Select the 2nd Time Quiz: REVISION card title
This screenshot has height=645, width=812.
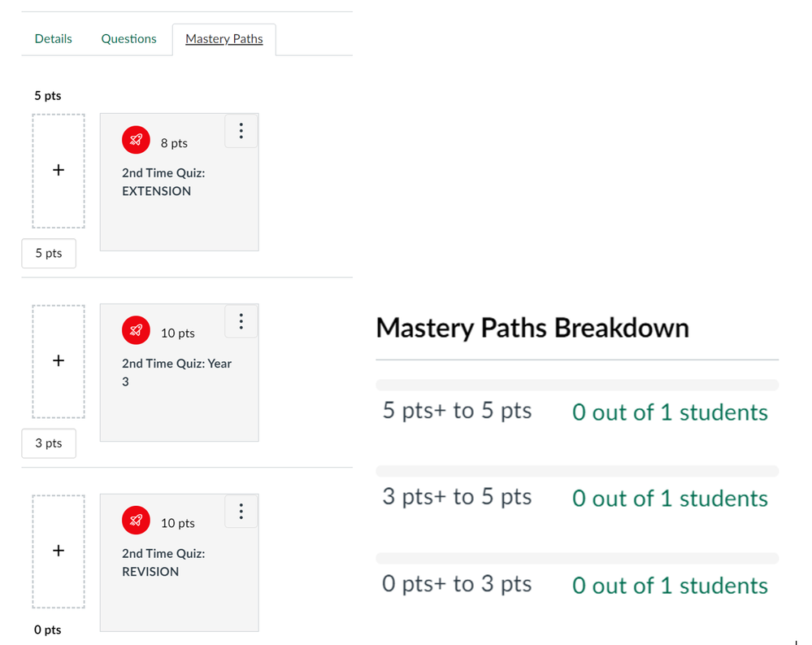coord(163,562)
